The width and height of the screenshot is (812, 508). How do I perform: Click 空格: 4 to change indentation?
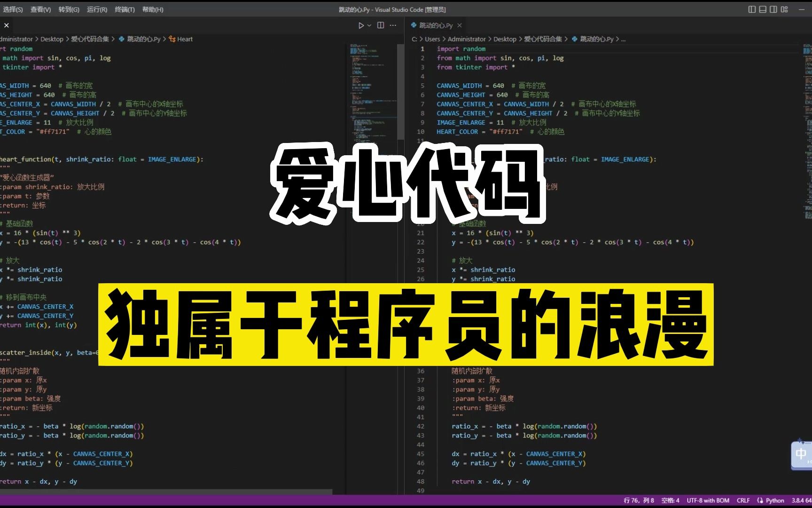pyautogui.click(x=670, y=500)
